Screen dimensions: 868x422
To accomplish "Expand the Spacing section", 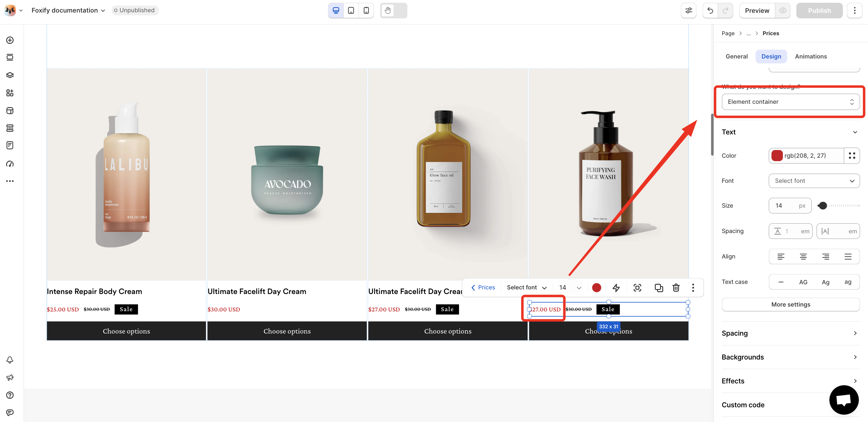I will 791,333.
